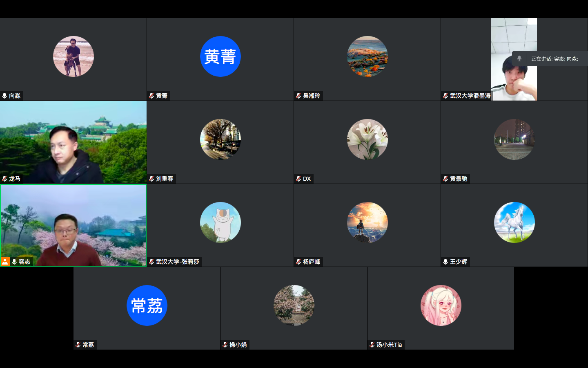Click the mic icon in the speaking indicator
The width and height of the screenshot is (588, 368).
[x=519, y=58]
